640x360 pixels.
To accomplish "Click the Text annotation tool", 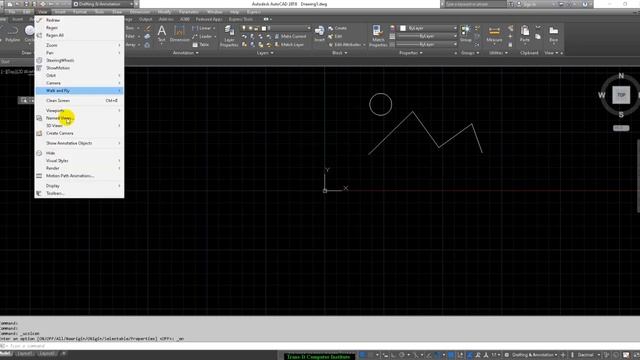I will click(x=162, y=34).
